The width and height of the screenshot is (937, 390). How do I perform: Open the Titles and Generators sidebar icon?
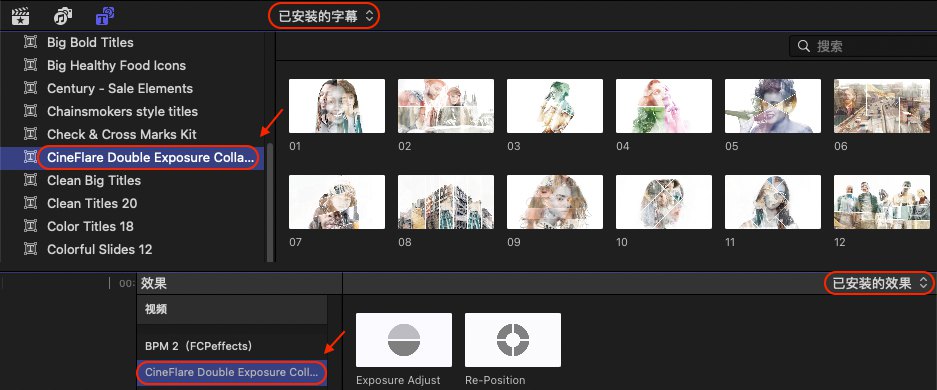(x=105, y=16)
